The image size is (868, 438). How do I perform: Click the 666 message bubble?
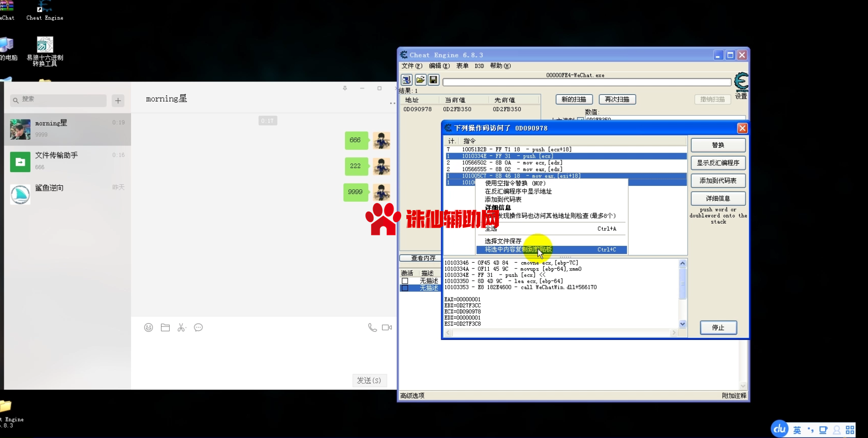(x=356, y=140)
